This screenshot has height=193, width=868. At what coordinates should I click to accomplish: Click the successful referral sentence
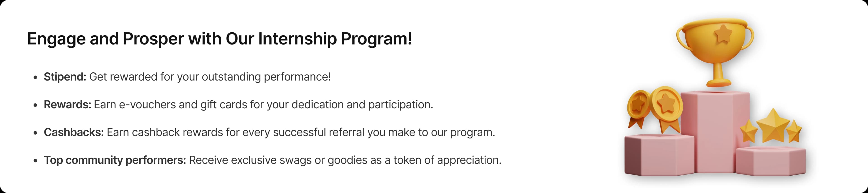[x=301, y=133]
